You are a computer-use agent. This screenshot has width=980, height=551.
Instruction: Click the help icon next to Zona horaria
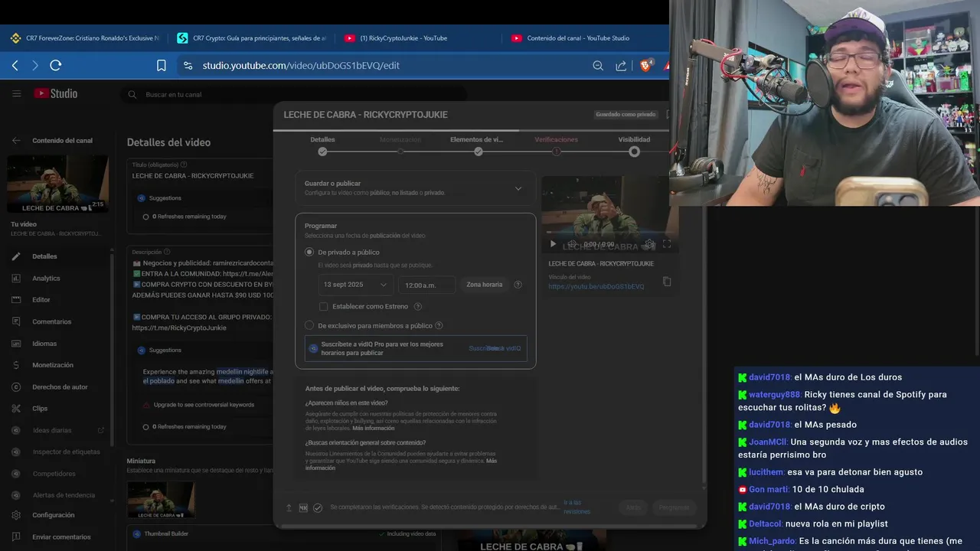[x=518, y=285]
